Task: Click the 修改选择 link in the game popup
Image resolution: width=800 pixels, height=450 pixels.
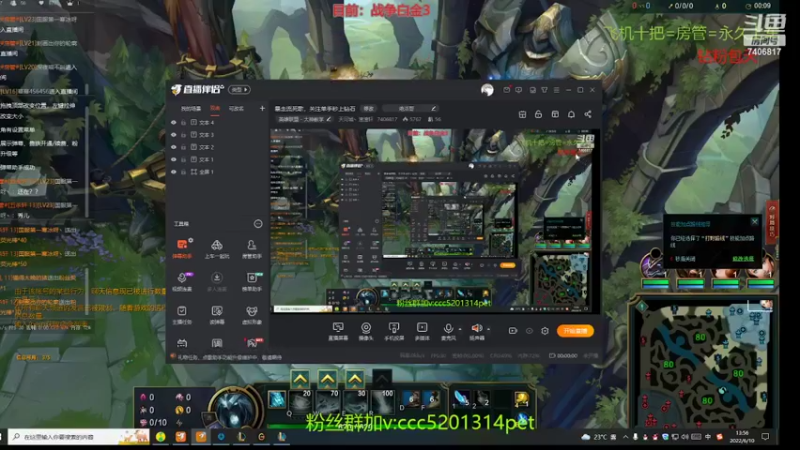Action: (x=743, y=259)
